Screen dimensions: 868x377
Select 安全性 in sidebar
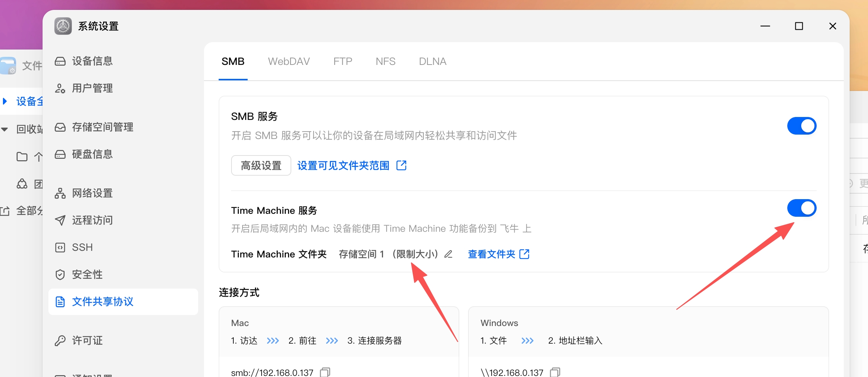pos(123,274)
